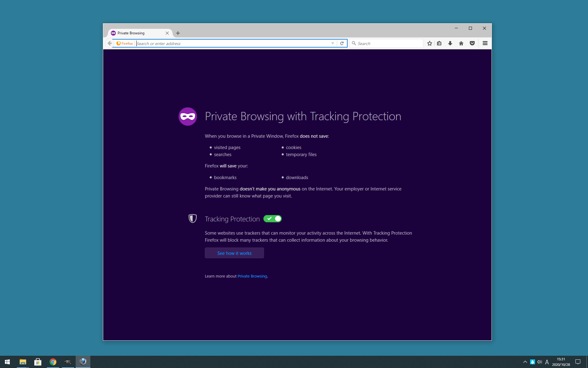This screenshot has width=588, height=368.
Task: Click the IME input mode 'A' indicator
Action: (x=547, y=362)
